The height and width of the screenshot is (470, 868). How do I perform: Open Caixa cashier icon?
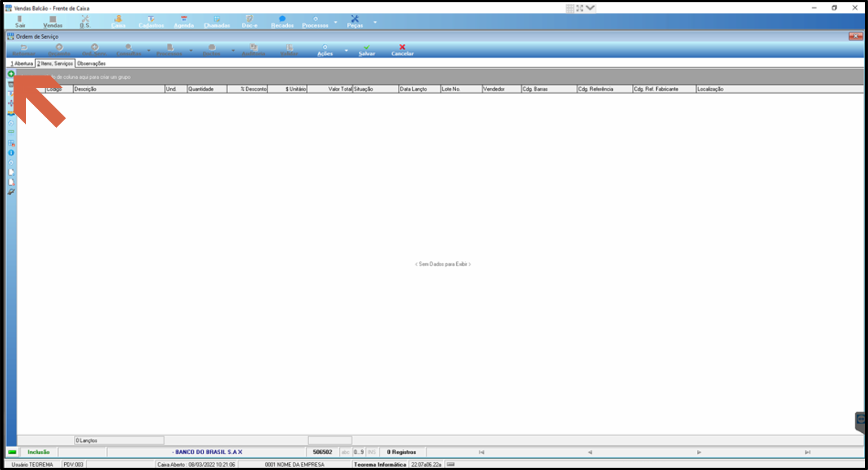click(x=118, y=21)
